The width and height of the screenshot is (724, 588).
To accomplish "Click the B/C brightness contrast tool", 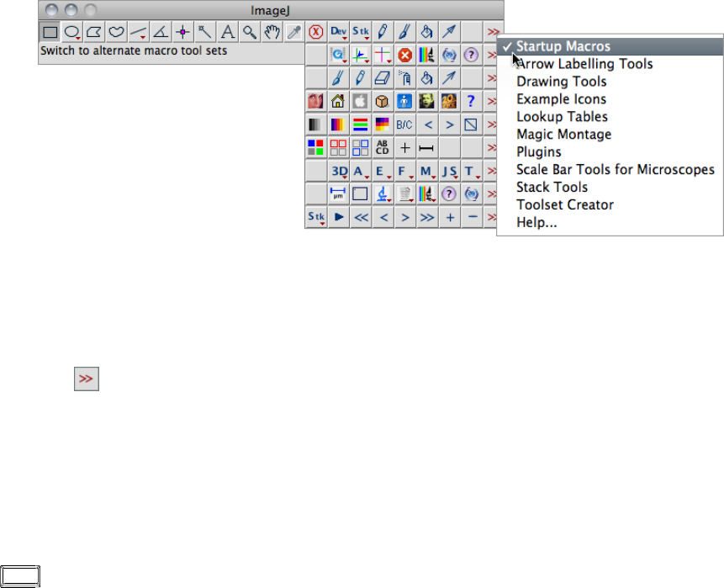I will coord(404,124).
